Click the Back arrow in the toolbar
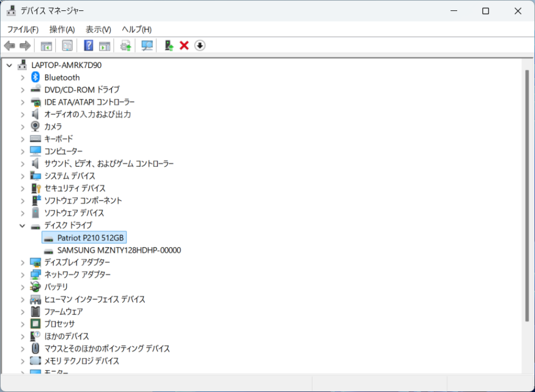 [x=9, y=46]
